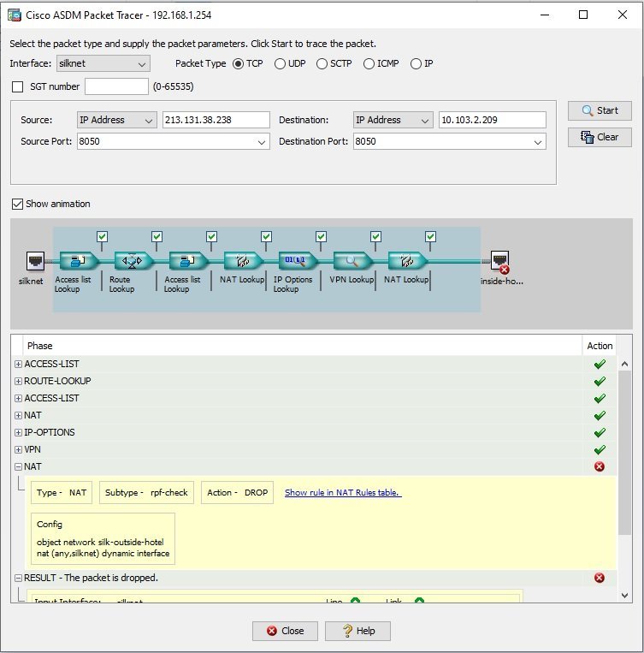Open the Destination type IP Address dropdown
The width and height of the screenshot is (644, 653).
[393, 120]
